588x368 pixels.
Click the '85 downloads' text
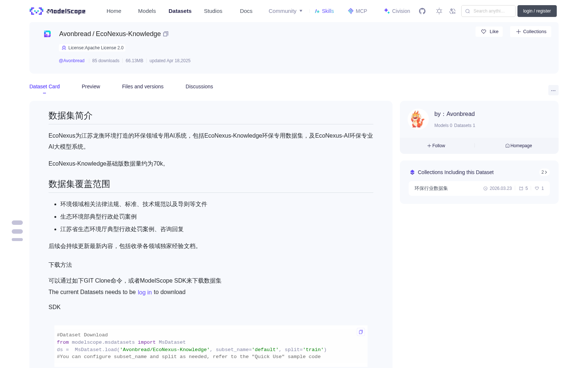coord(106,61)
